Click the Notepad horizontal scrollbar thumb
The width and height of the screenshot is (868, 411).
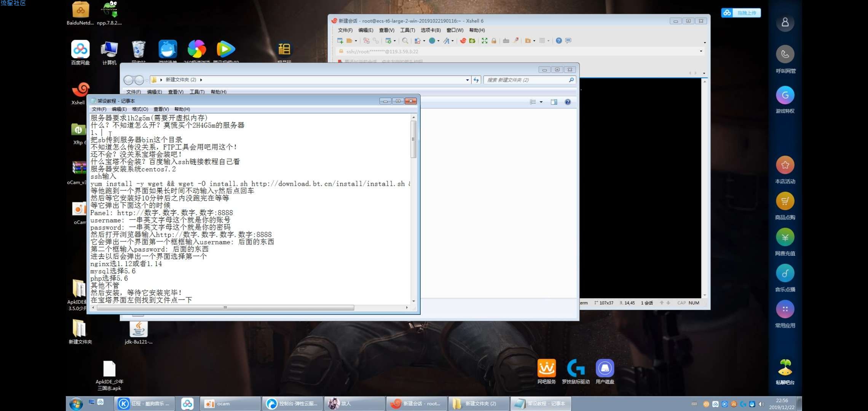(x=225, y=307)
